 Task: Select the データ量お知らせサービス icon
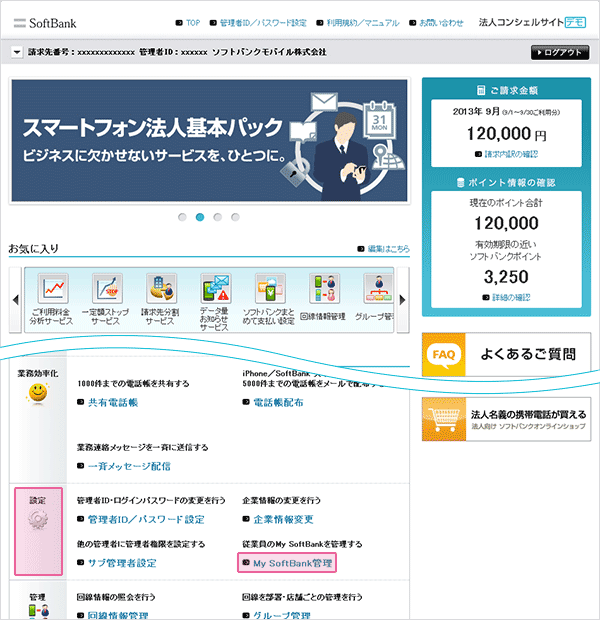tap(215, 290)
